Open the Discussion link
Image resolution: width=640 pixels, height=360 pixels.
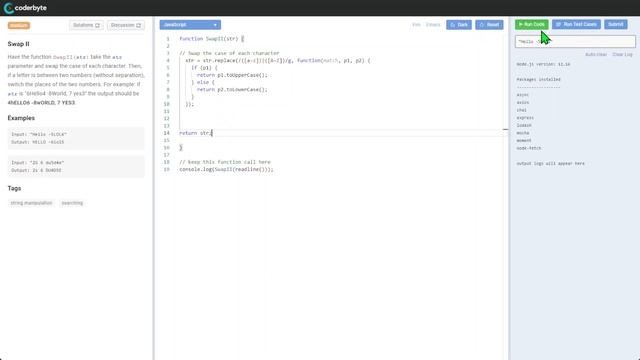click(126, 25)
